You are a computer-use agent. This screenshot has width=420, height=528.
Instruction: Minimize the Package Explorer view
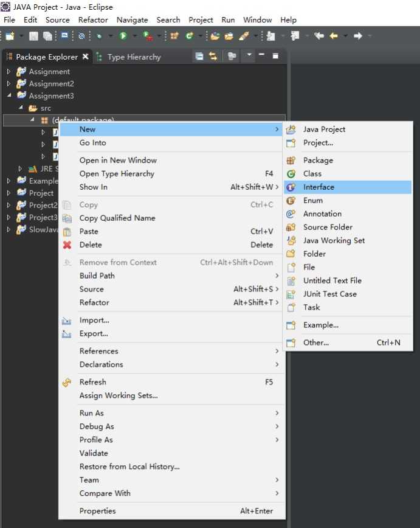261,55
